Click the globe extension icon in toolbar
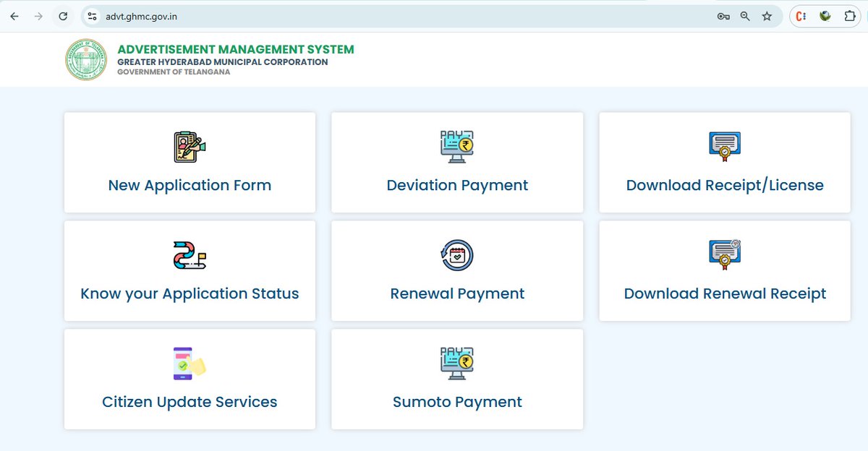The width and height of the screenshot is (868, 451). tap(826, 16)
